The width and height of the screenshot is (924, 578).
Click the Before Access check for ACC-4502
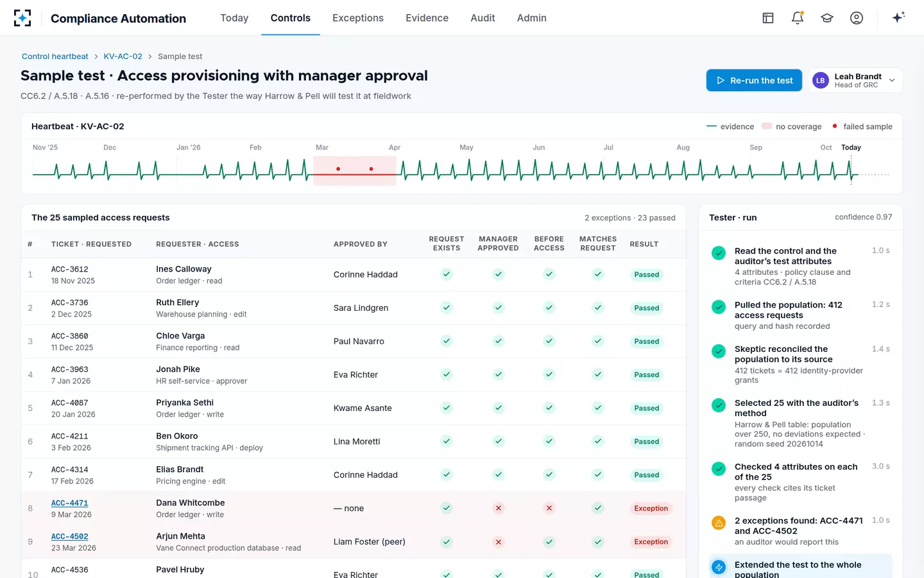tap(549, 541)
